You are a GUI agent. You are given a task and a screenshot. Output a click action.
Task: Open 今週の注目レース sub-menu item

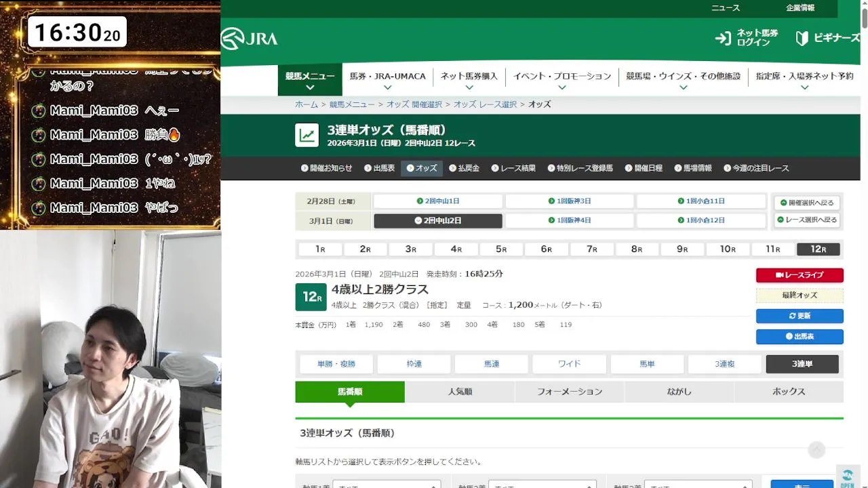756,168
